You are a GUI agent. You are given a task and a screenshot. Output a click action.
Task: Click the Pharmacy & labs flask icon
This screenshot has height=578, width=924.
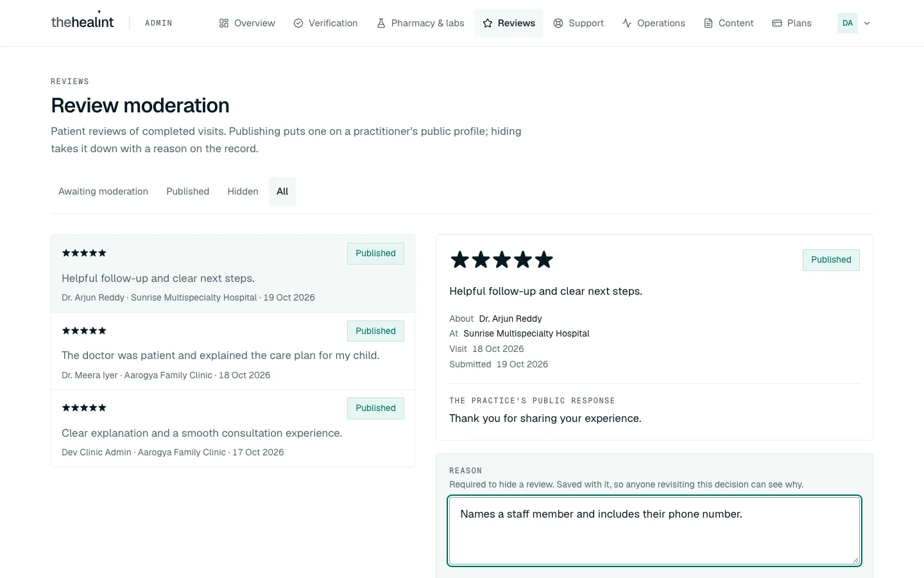point(381,23)
